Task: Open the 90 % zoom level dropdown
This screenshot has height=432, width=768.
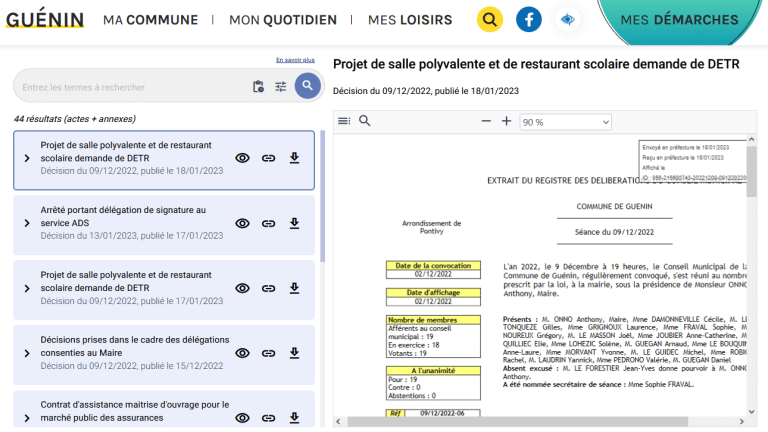Action: click(x=566, y=122)
